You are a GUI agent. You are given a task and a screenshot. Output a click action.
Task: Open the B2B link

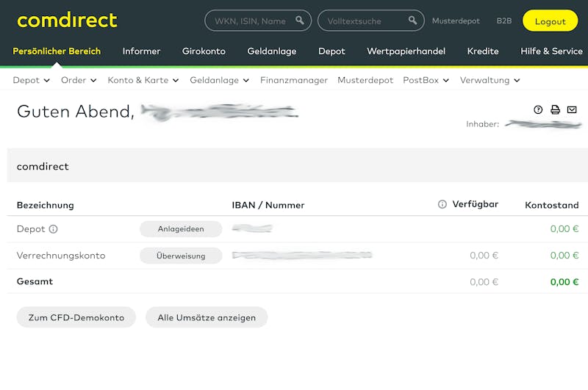pos(504,21)
